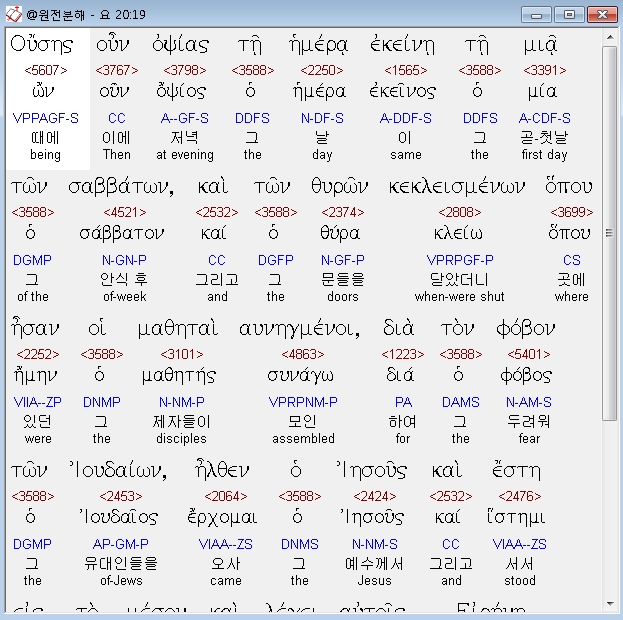Click Strong's number <5401>
623x620 pixels.
529,354
